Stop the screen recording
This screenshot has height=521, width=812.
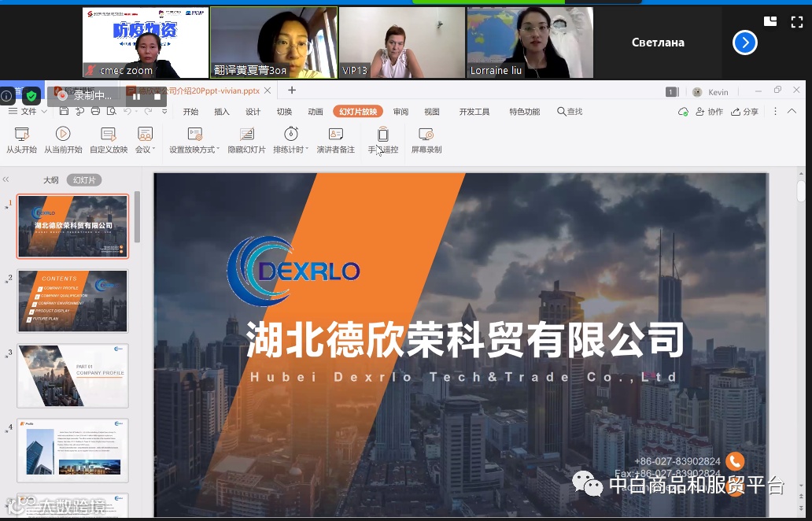pyautogui.click(x=157, y=96)
